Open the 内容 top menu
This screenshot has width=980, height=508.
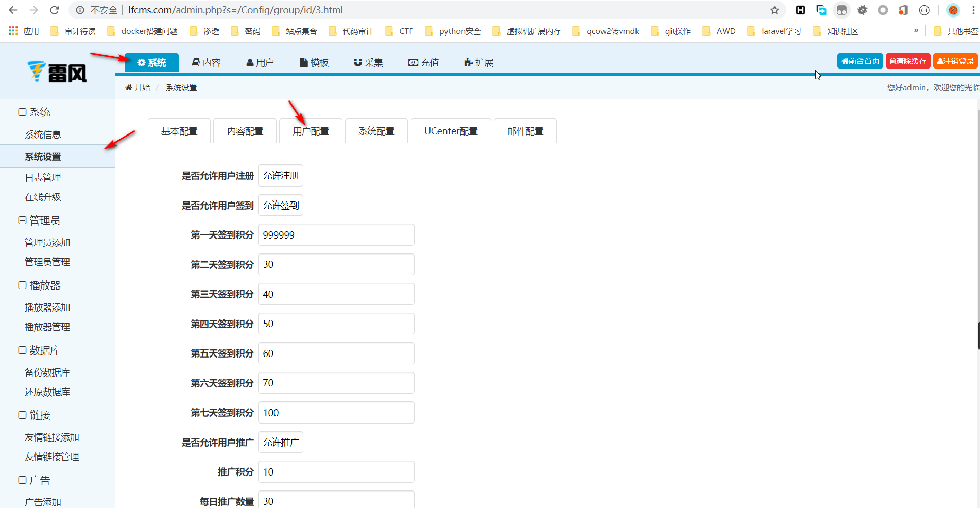(x=207, y=63)
